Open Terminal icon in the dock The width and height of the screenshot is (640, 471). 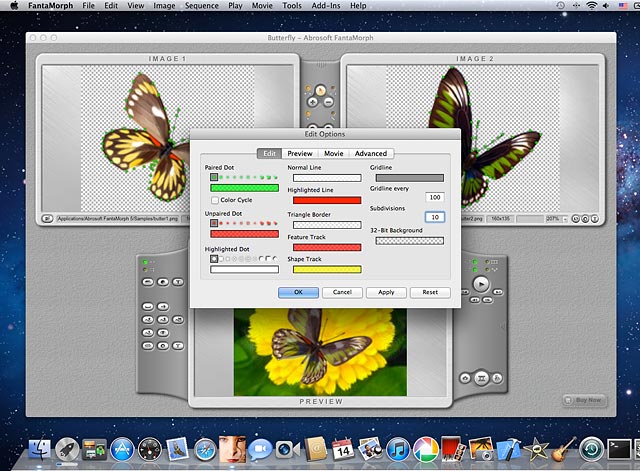click(619, 449)
